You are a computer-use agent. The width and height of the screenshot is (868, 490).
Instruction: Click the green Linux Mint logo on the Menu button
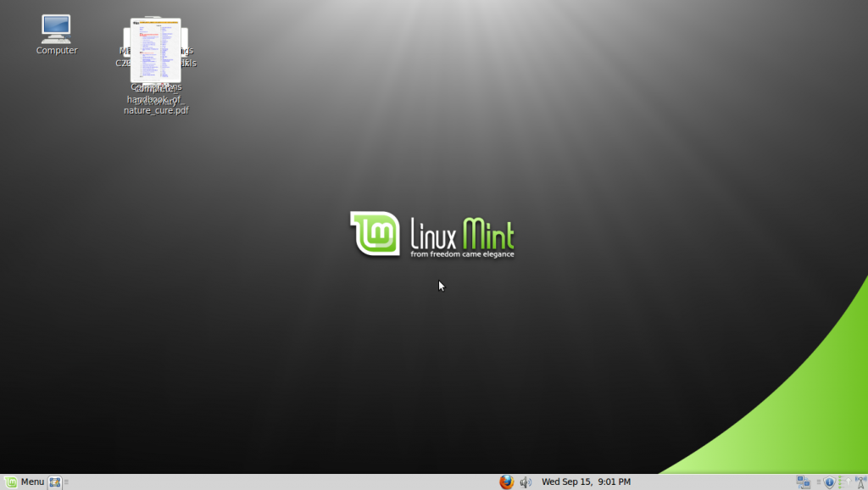click(x=10, y=482)
